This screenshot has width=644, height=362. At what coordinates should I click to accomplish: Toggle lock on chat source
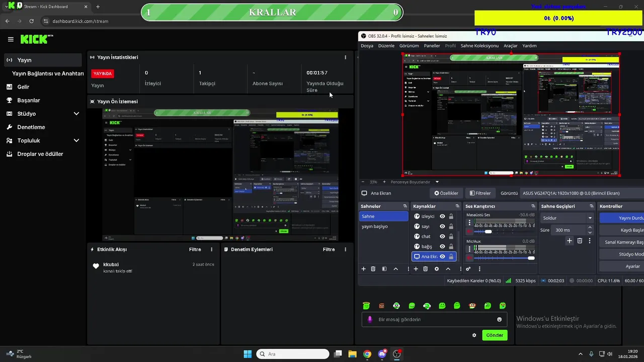(451, 236)
